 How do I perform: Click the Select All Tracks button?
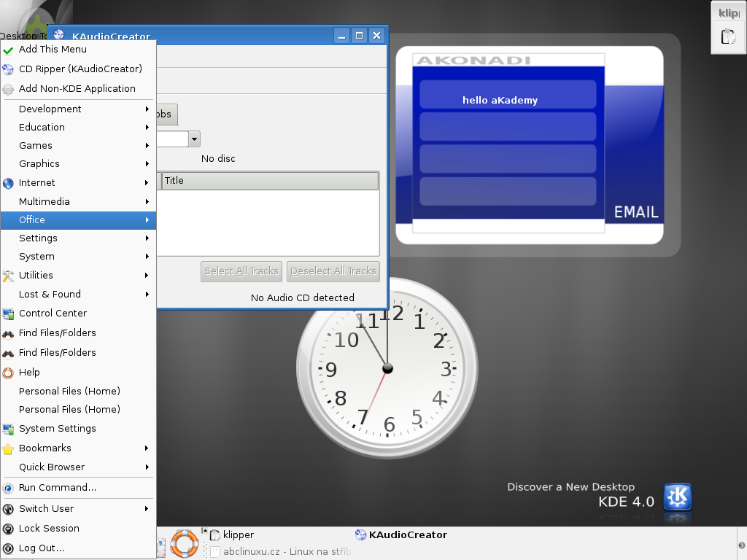point(241,271)
